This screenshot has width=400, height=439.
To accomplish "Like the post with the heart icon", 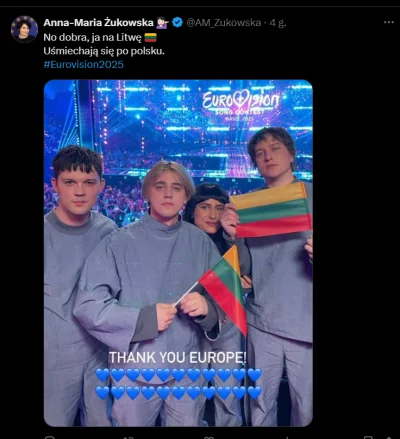I will pos(209,437).
